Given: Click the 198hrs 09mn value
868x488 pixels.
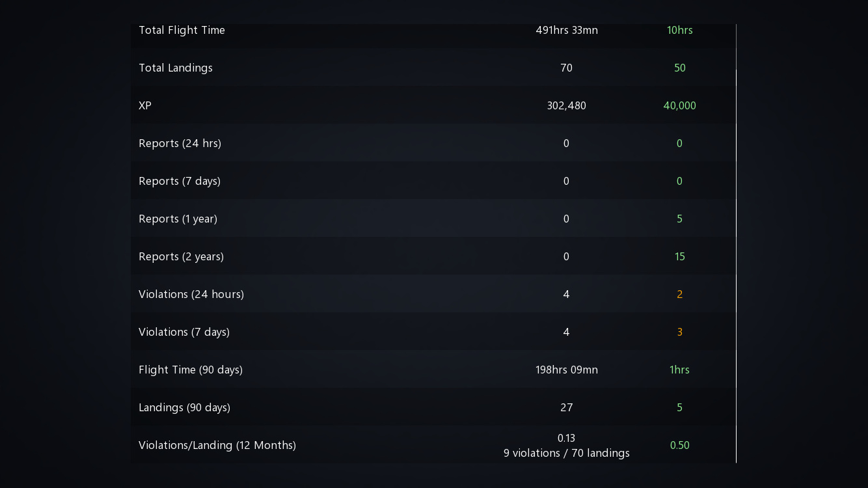Looking at the screenshot, I should click(566, 370).
